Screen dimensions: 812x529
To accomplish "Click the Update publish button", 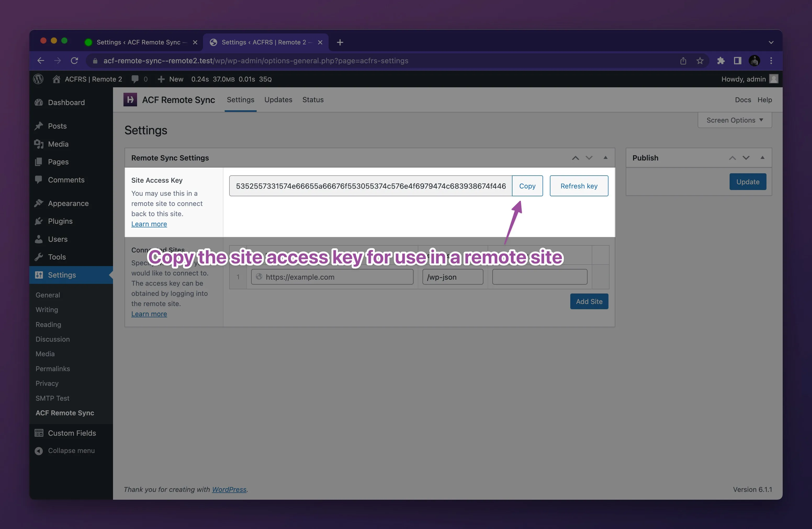I will (748, 182).
